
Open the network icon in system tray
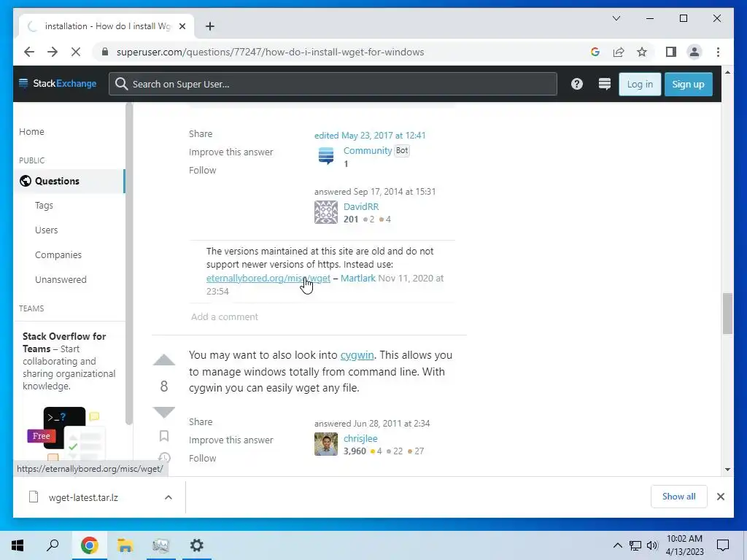(635, 545)
